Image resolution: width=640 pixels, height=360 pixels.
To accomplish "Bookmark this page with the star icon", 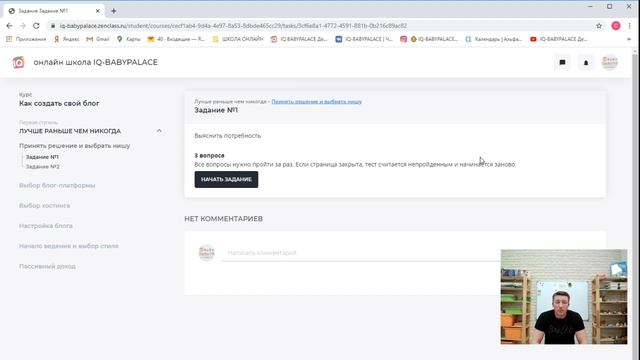I will (x=599, y=26).
